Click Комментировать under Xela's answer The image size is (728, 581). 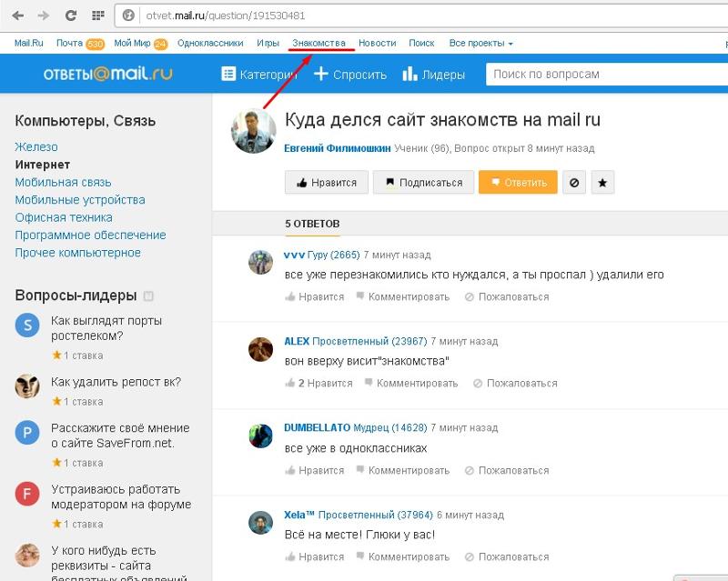pyautogui.click(x=403, y=556)
